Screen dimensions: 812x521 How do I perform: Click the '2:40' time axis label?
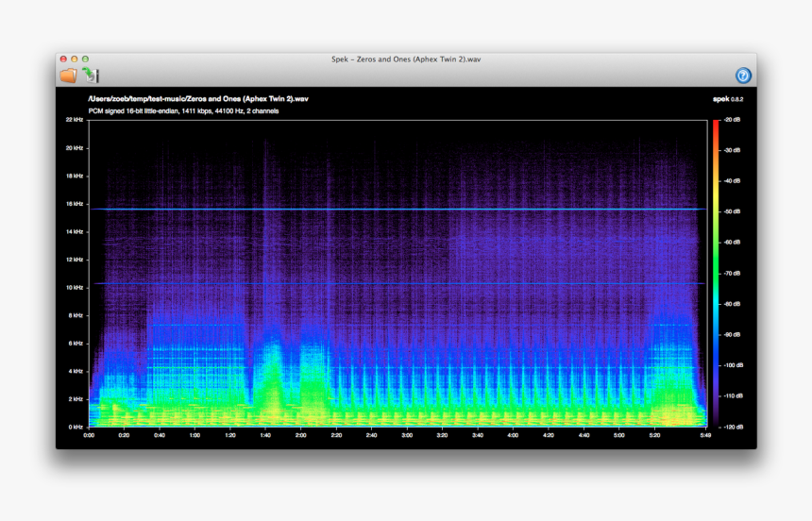[x=371, y=435]
